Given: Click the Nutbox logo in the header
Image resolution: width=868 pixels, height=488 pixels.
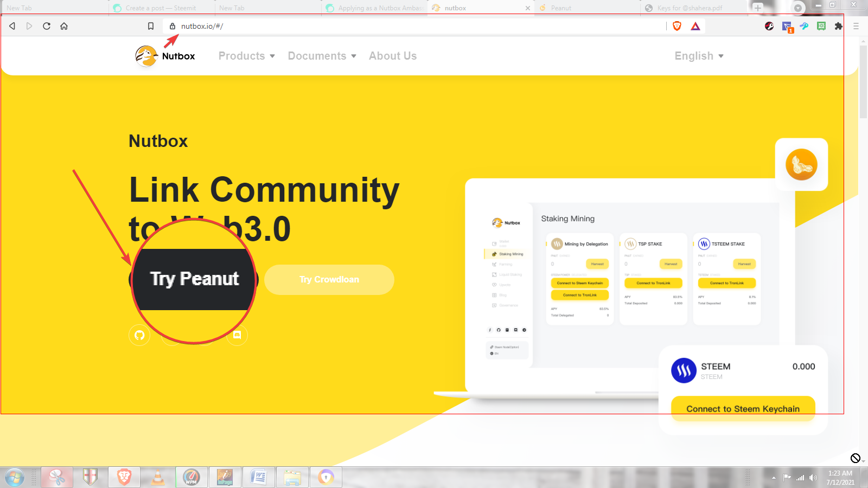Looking at the screenshot, I should [165, 56].
